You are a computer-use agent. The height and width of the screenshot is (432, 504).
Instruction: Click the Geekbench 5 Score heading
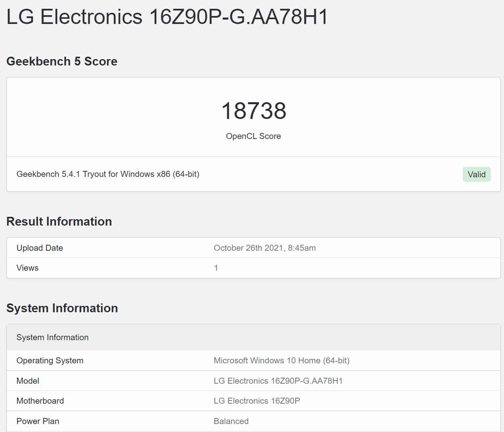click(x=62, y=61)
